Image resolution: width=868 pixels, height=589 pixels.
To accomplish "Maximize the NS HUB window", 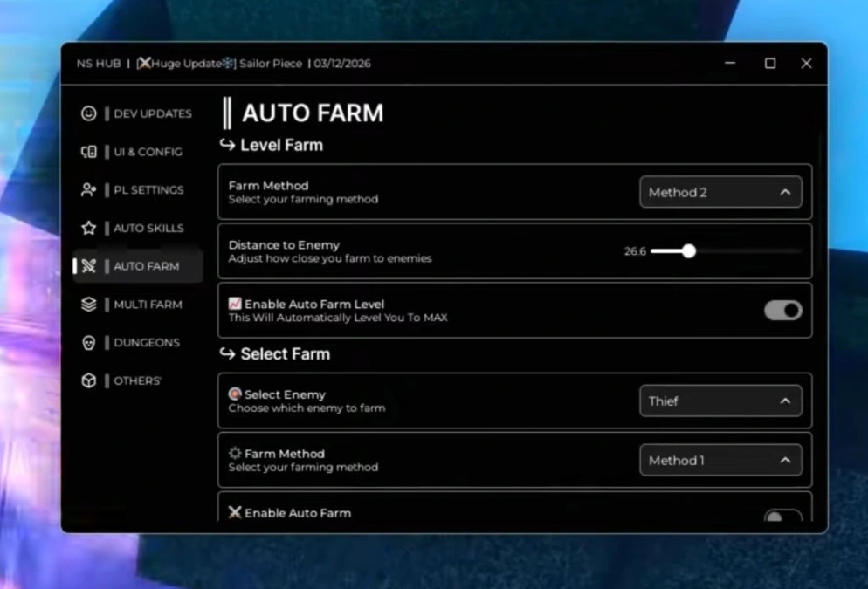I will [770, 63].
